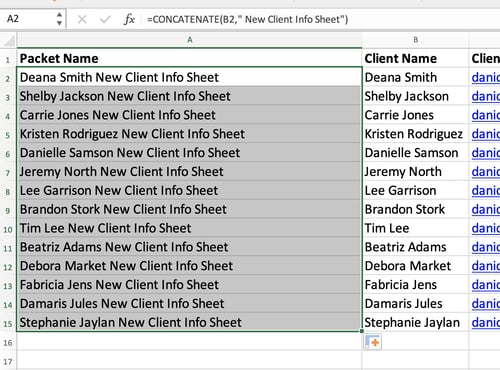Select cell Beatriz Adams New Client Info Sheet
500x370 pixels.
click(x=189, y=247)
